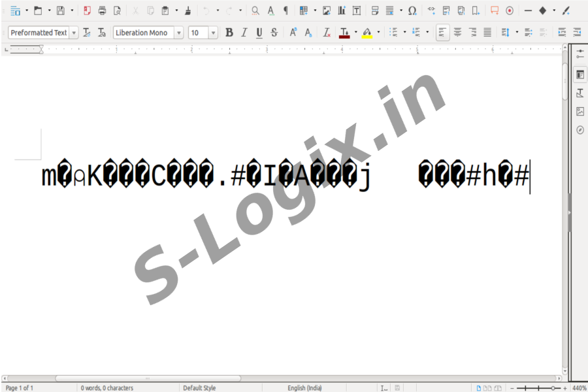Toggle Bold formatting
The image size is (588, 392).
click(229, 33)
